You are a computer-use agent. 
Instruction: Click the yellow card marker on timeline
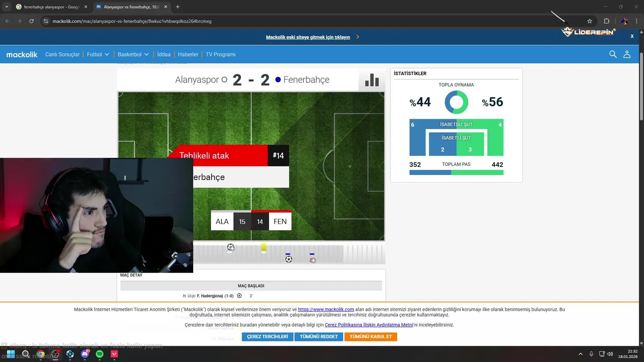[264, 247]
